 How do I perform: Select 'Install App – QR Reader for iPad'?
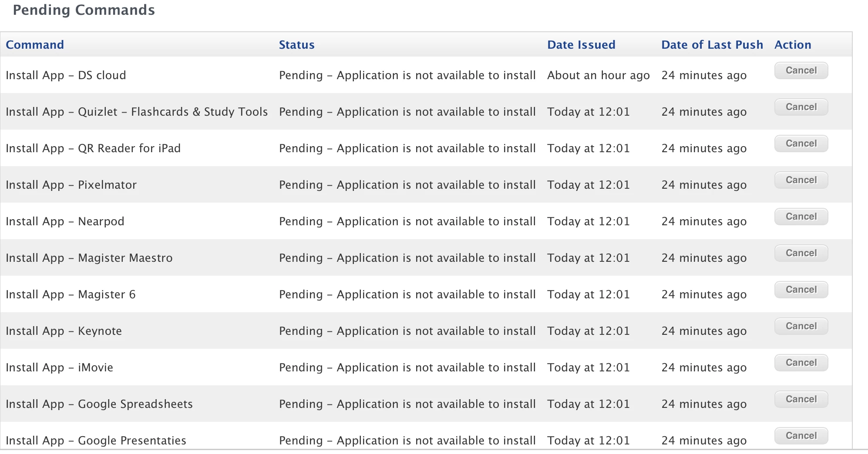click(93, 148)
